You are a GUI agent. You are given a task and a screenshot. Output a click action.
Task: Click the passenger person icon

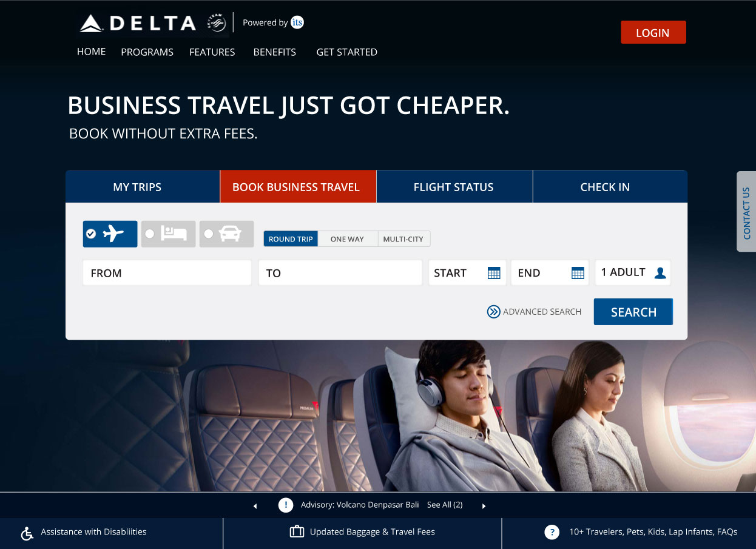pos(660,273)
